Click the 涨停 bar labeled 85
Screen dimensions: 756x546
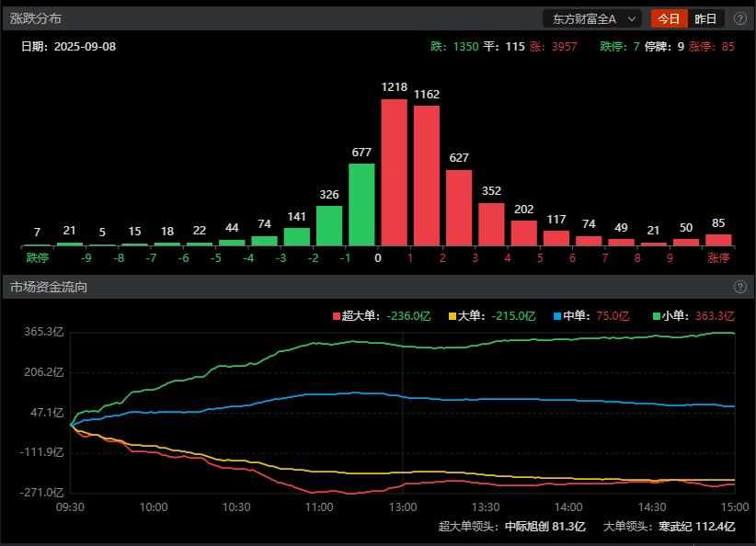(718, 240)
